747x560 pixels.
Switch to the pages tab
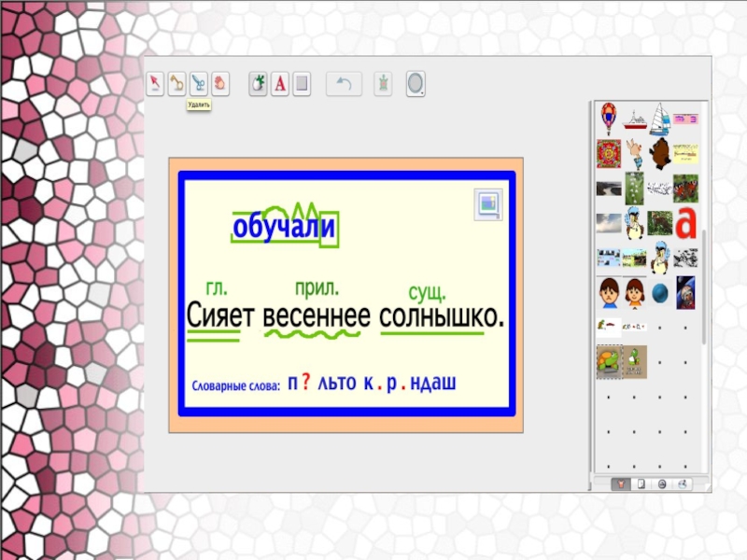pos(641,484)
